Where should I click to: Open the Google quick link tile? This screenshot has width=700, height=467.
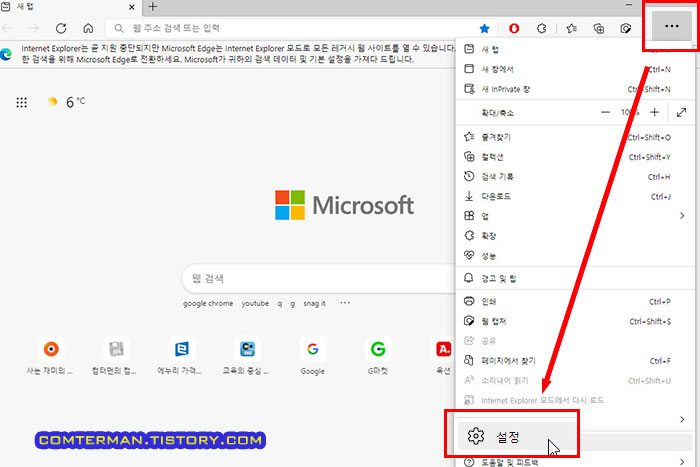312,356
